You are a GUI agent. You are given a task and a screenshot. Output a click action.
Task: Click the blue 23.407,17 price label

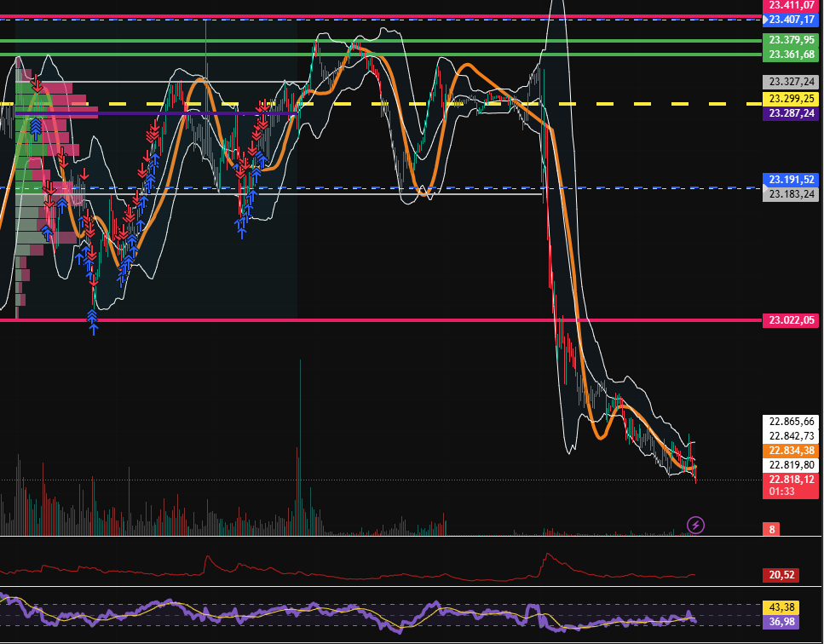click(x=792, y=18)
